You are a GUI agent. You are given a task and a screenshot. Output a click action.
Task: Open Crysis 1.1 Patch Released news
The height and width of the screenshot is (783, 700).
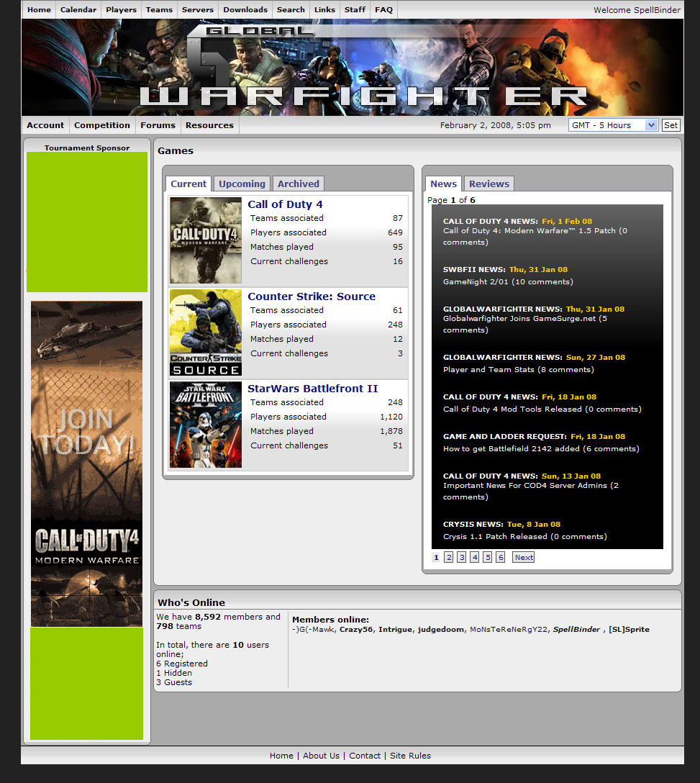[524, 536]
